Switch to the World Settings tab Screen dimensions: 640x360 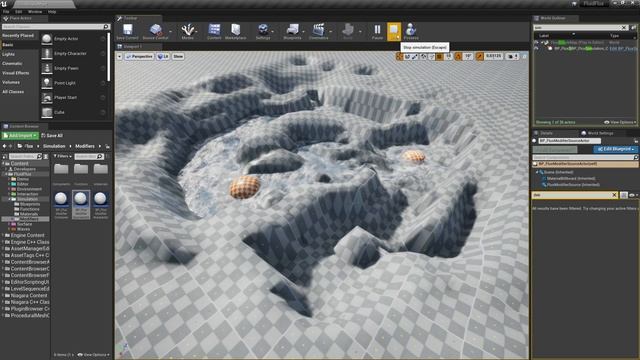(597, 133)
